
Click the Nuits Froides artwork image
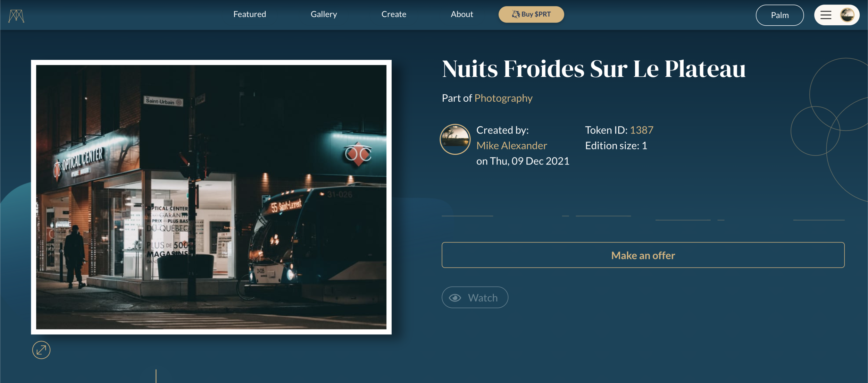click(x=211, y=197)
